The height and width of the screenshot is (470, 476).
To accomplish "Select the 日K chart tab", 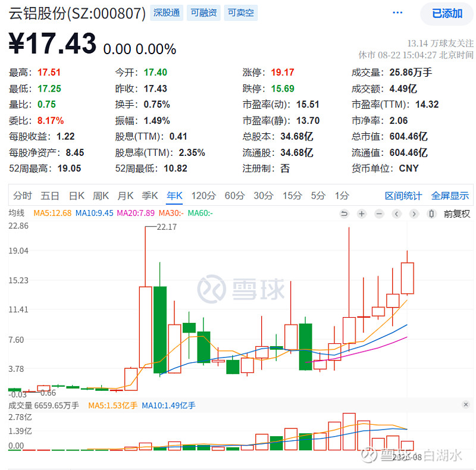I will point(77,196).
